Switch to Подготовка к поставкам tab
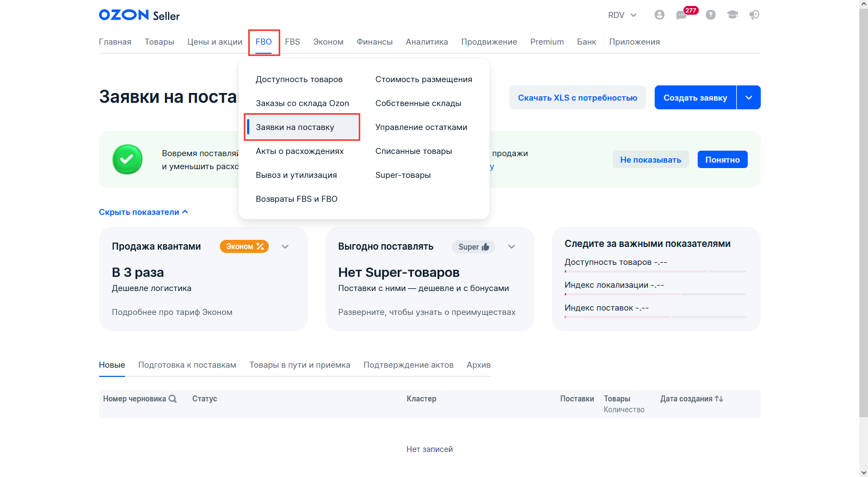 pyautogui.click(x=187, y=365)
